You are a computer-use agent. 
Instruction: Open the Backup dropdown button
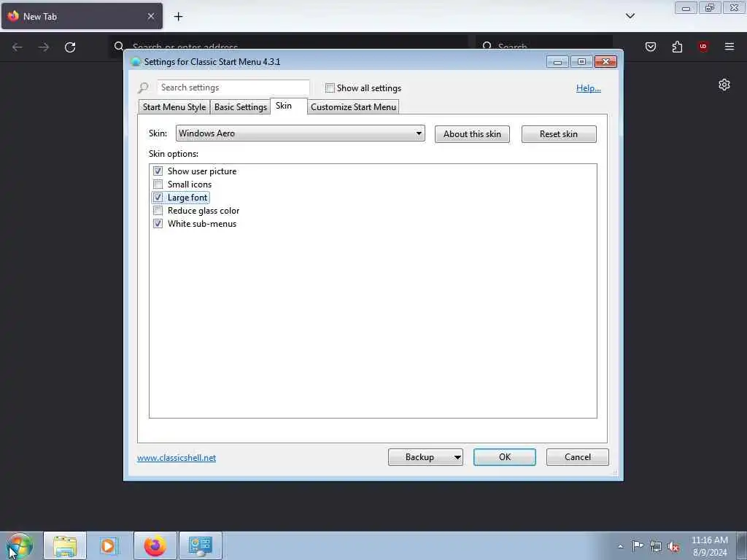(x=425, y=457)
